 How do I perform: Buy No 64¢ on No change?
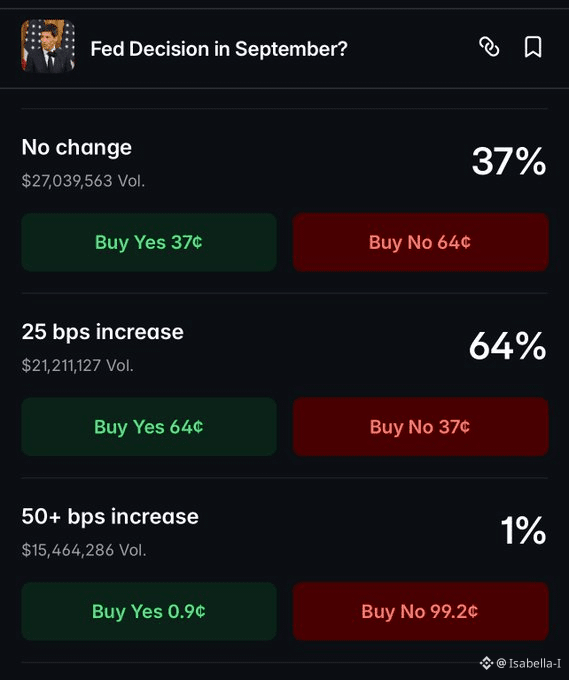tap(421, 242)
